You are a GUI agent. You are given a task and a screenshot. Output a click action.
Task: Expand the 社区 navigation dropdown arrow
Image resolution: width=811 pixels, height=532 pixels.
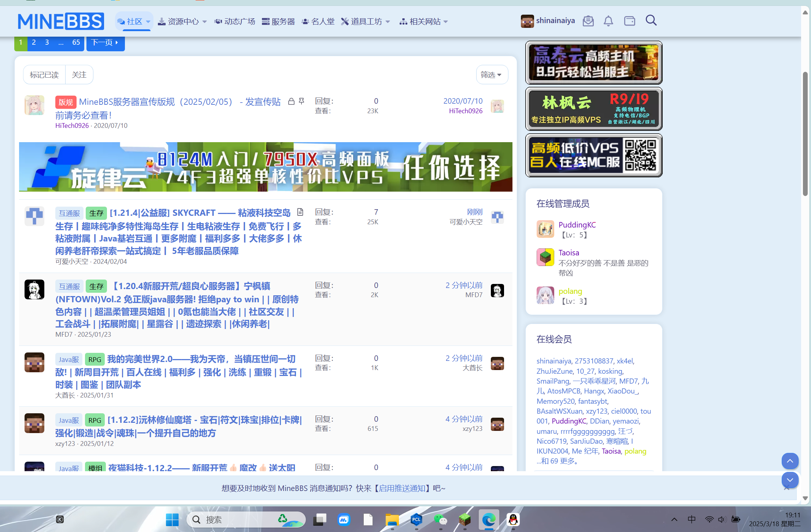148,22
